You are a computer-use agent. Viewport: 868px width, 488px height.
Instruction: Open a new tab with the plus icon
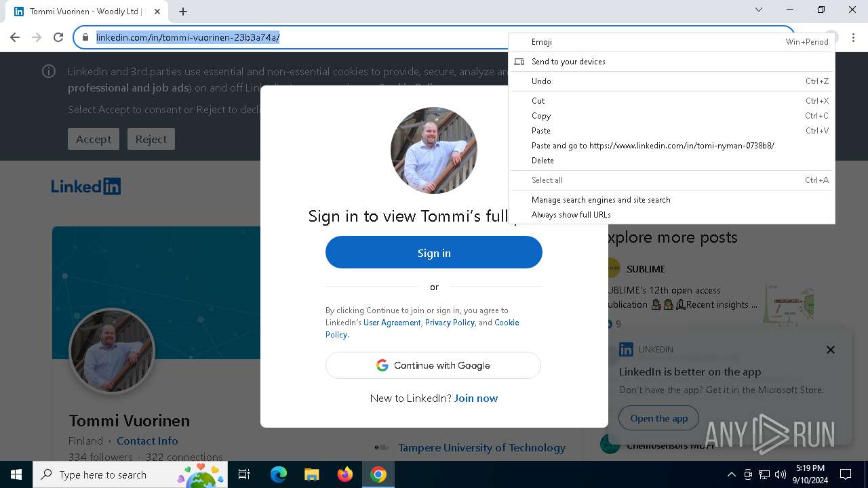[x=183, y=11]
